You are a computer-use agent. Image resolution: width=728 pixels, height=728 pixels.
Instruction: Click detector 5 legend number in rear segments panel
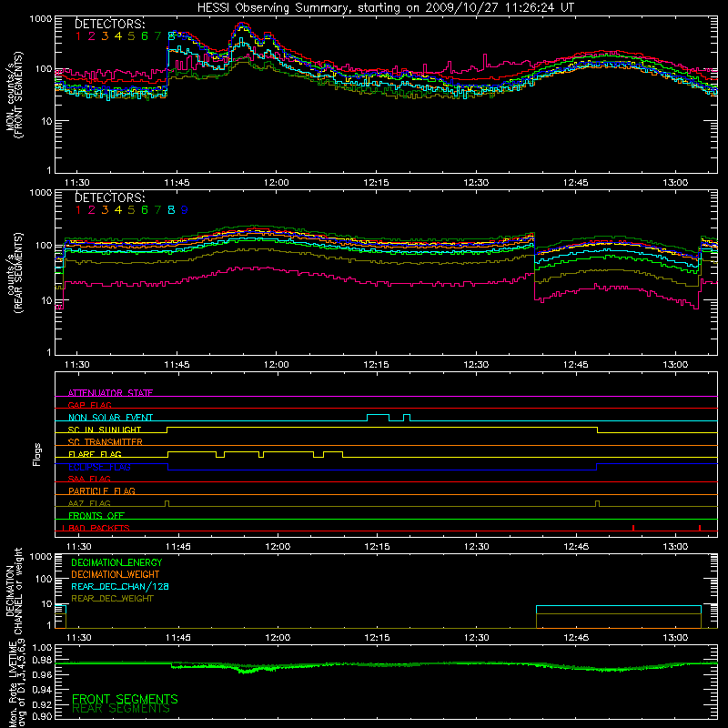(131, 210)
